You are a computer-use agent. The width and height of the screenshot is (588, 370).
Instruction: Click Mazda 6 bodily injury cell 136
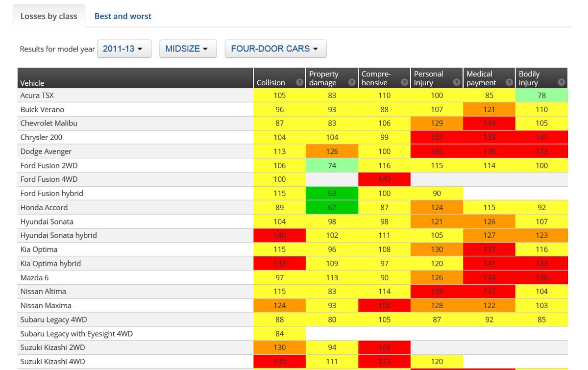pos(541,277)
